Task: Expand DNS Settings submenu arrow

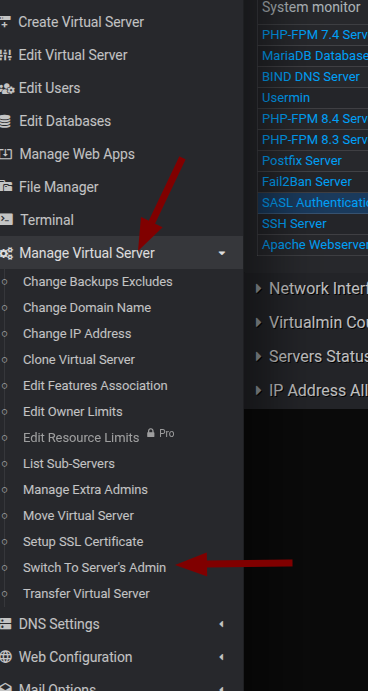Action: click(x=222, y=624)
